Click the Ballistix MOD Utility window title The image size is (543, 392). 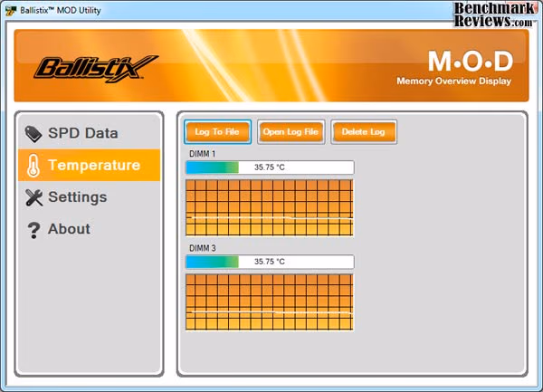(x=61, y=10)
